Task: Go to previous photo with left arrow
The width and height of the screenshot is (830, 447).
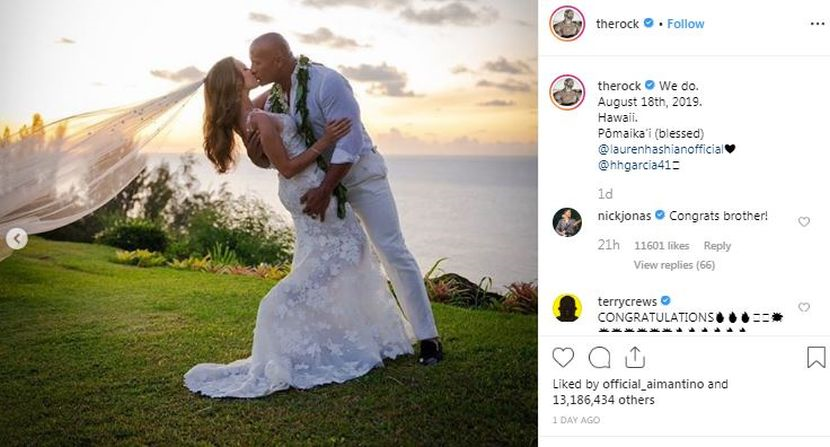Action: (17, 239)
